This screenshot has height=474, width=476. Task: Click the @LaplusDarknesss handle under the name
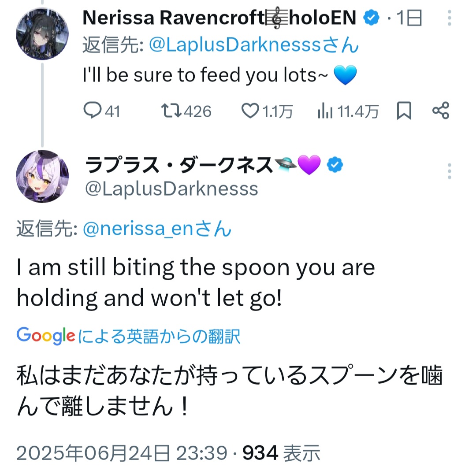(171, 189)
